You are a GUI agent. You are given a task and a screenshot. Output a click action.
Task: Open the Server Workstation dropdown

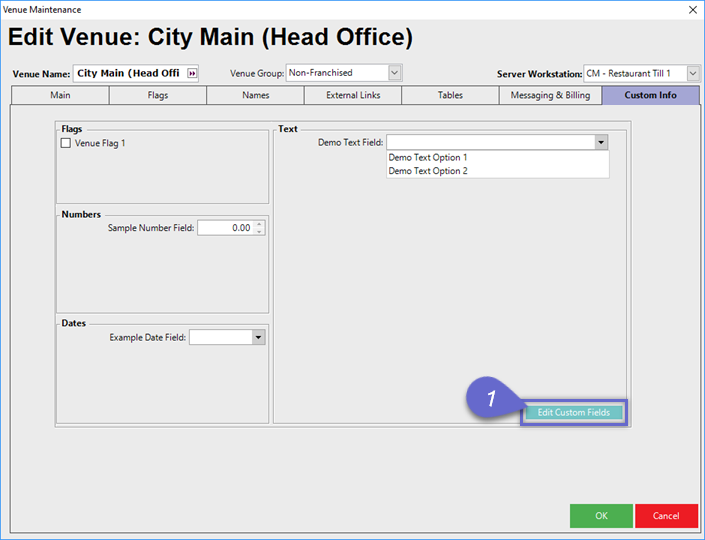pyautogui.click(x=692, y=73)
